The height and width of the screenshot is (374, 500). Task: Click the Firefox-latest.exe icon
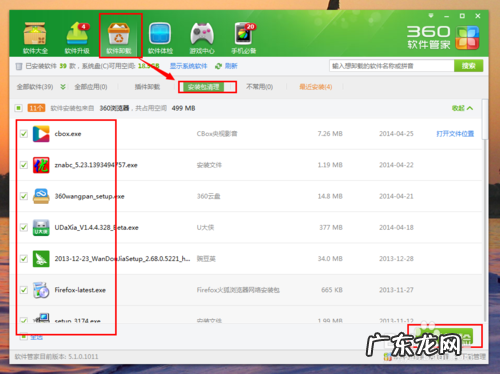point(41,290)
